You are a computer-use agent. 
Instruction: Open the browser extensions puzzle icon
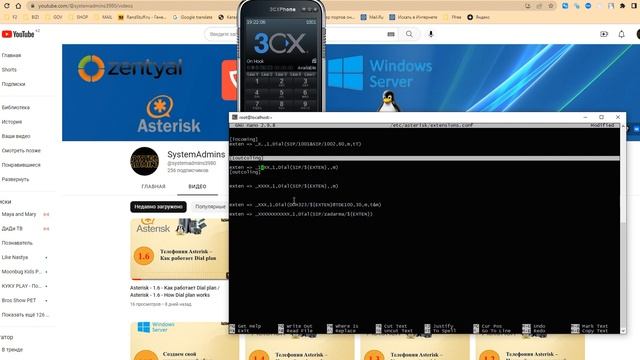coord(622,6)
